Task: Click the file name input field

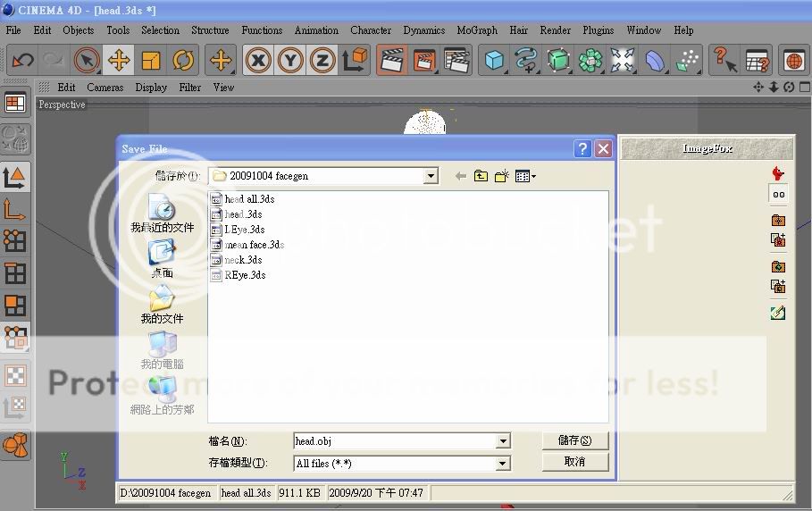Action: coord(393,441)
